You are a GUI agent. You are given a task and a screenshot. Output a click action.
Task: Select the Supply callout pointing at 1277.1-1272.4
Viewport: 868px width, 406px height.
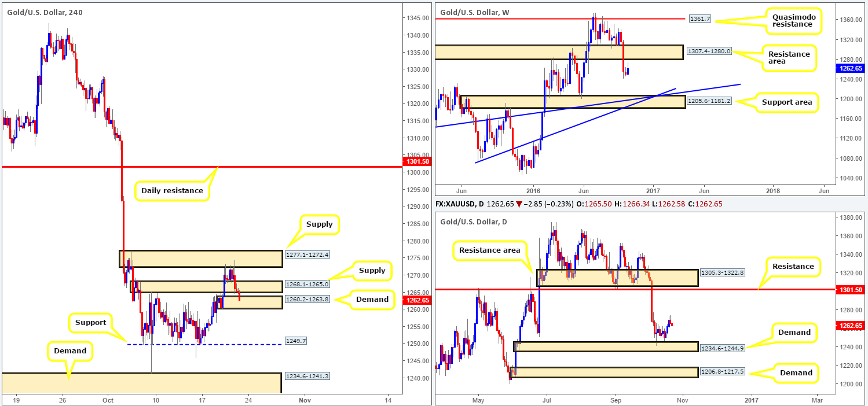pyautogui.click(x=320, y=223)
